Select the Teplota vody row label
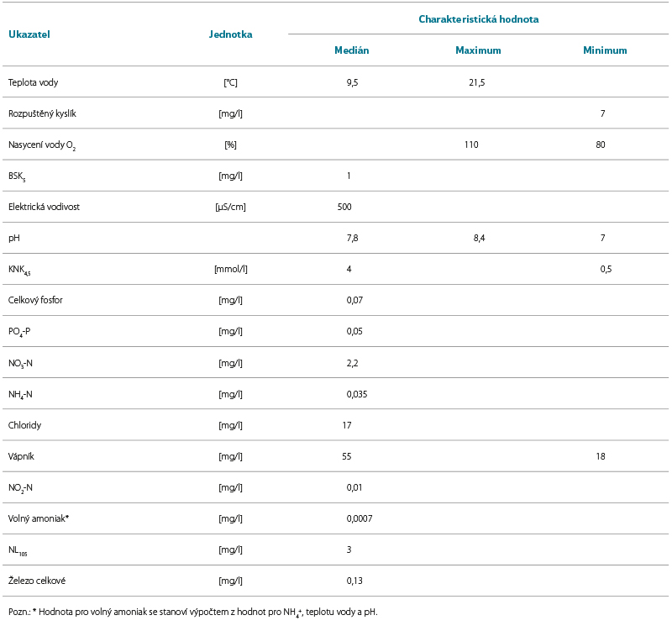 click(x=33, y=82)
